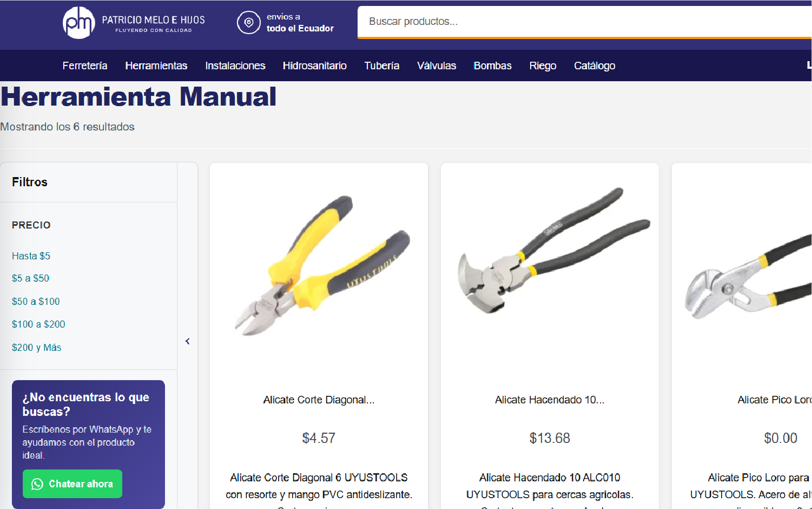Click the PRECIO filter section label

pos(31,225)
